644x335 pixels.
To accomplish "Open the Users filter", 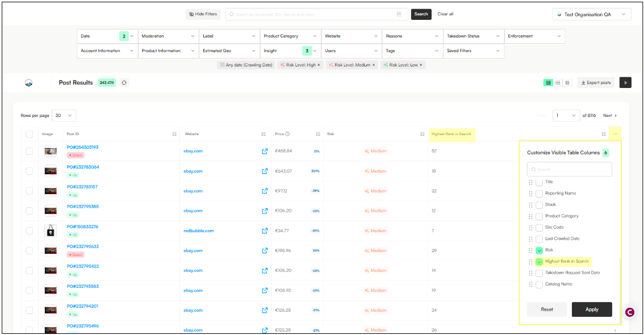I will point(352,51).
